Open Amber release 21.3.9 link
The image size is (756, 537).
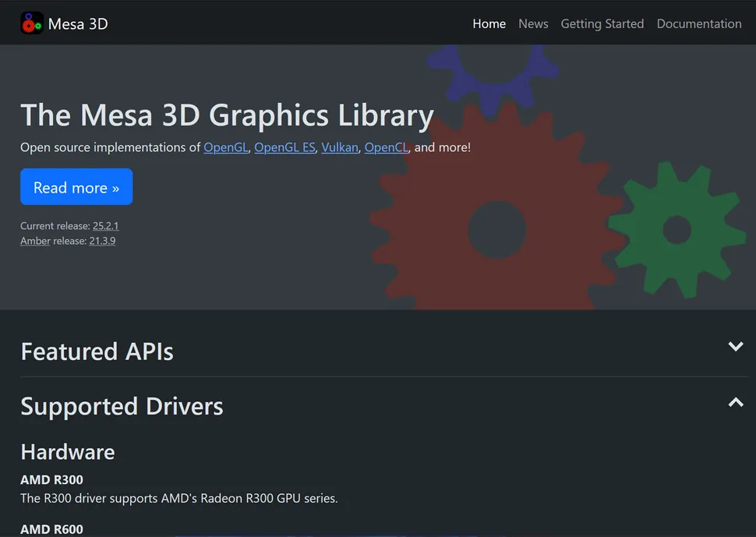[102, 241]
